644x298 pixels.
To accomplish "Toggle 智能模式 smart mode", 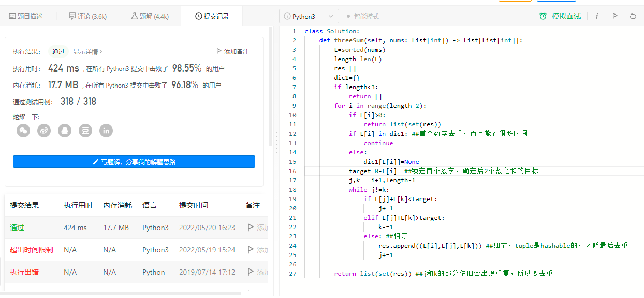I will point(362,17).
